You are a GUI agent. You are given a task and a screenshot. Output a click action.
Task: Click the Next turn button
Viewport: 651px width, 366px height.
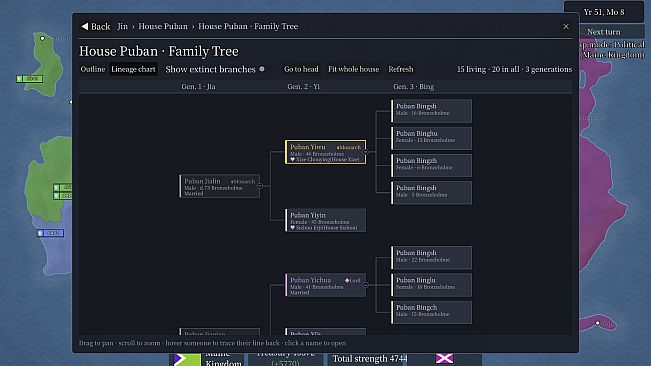click(x=604, y=32)
